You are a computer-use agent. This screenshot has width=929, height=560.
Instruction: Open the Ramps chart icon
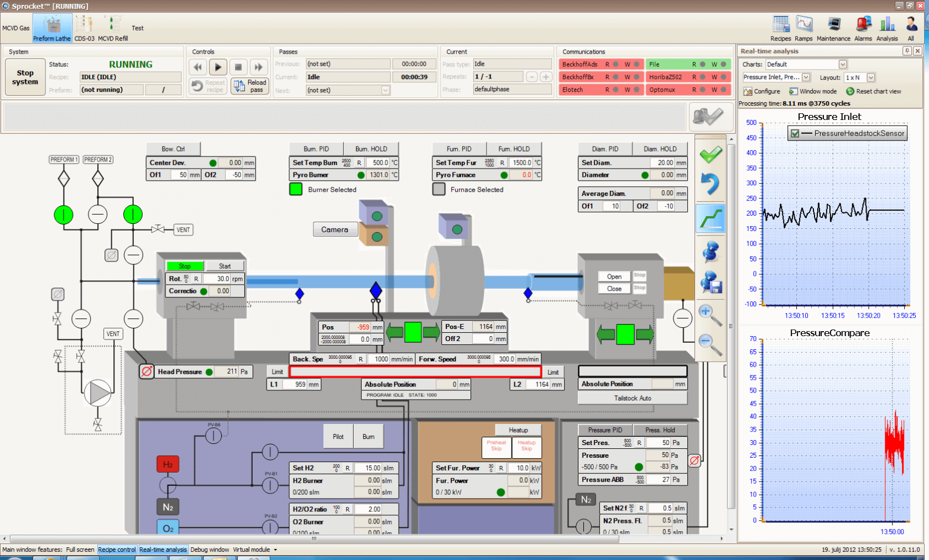tap(803, 25)
